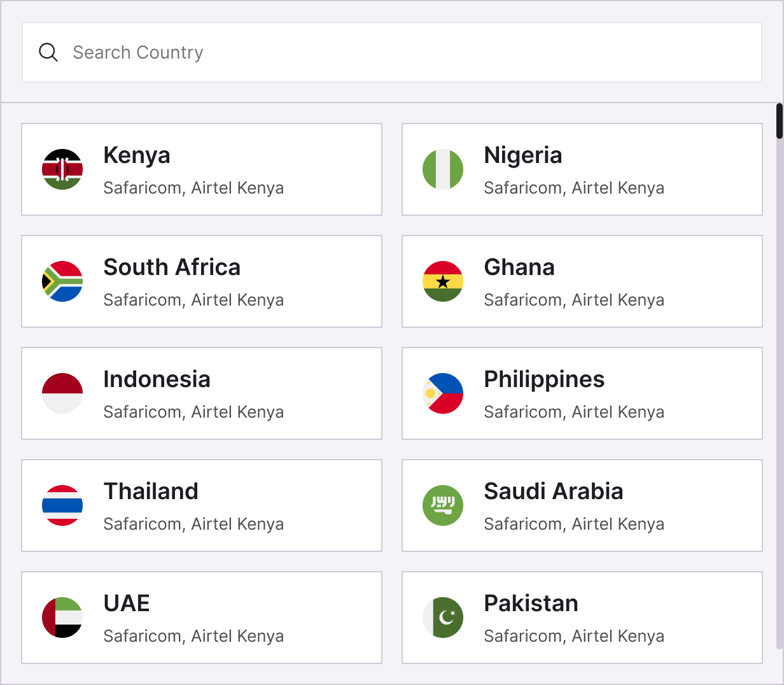Choose the Saudi Arabia country title
This screenshot has height=685, width=784.
pos(553,491)
